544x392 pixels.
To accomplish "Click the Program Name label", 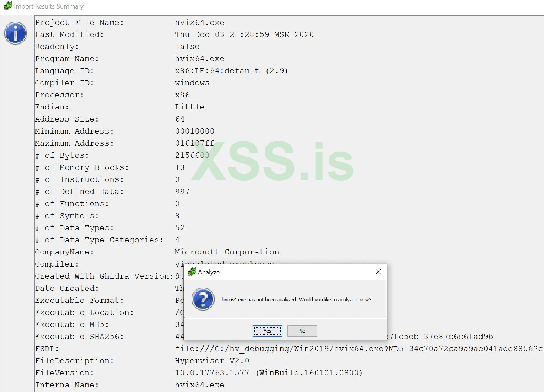I will (x=67, y=59).
